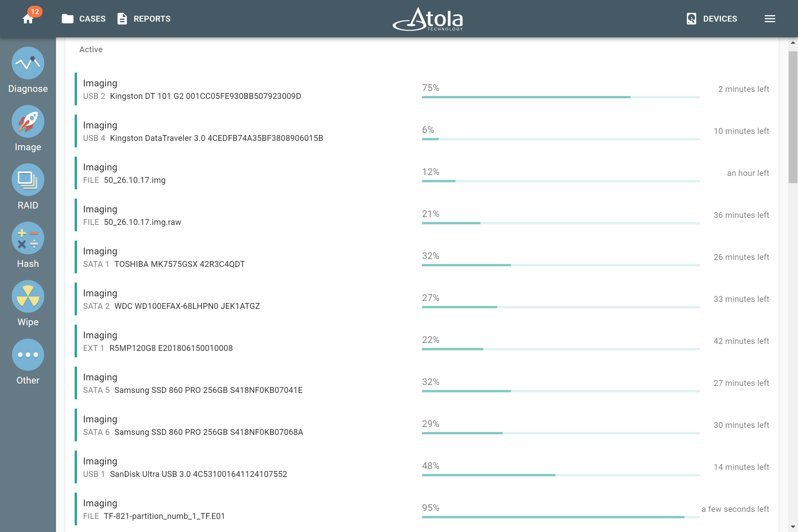This screenshot has width=798, height=532.
Task: Open the hamburger menu
Action: [770, 19]
